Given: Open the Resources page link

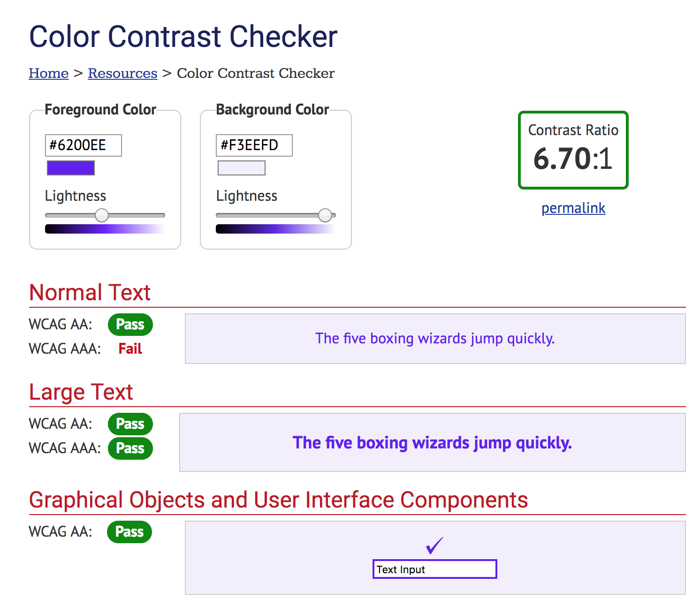Looking at the screenshot, I should (122, 73).
